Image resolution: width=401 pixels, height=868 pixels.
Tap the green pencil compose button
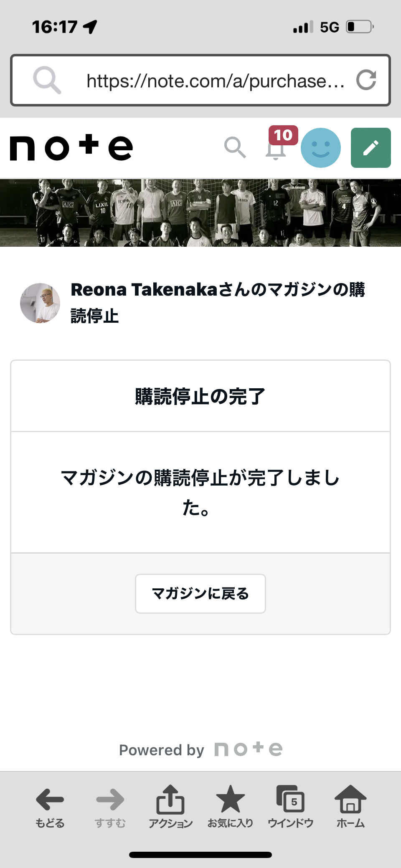(371, 148)
